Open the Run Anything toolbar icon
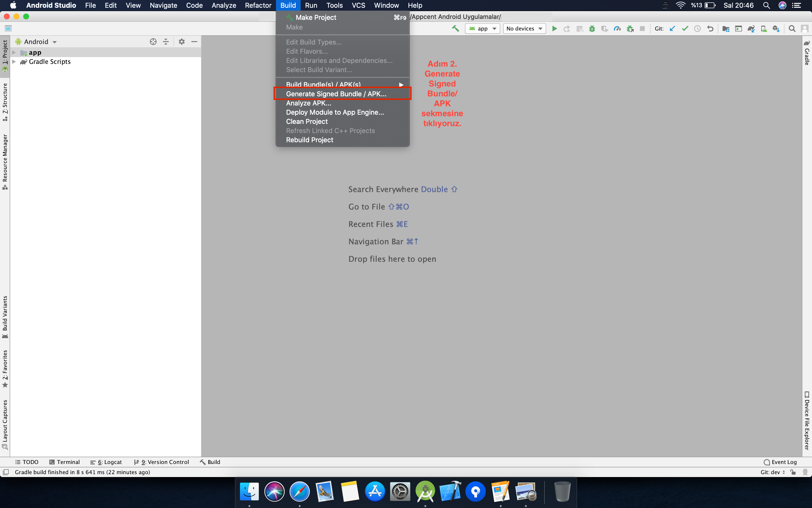The width and height of the screenshot is (812, 508). (738, 29)
